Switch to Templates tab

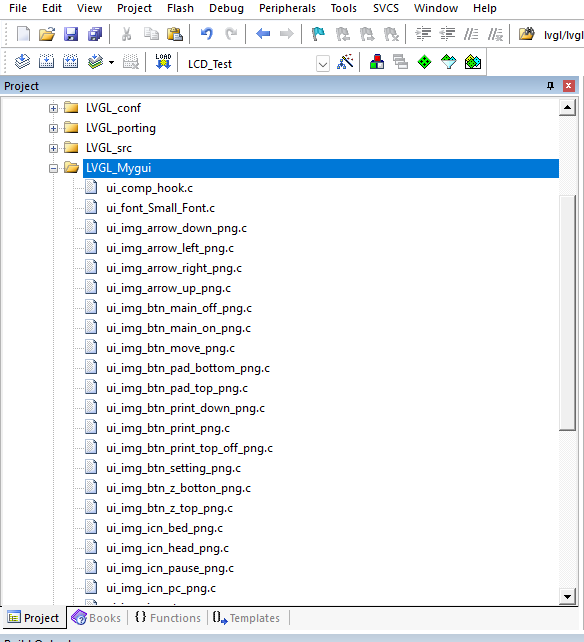coord(246,617)
